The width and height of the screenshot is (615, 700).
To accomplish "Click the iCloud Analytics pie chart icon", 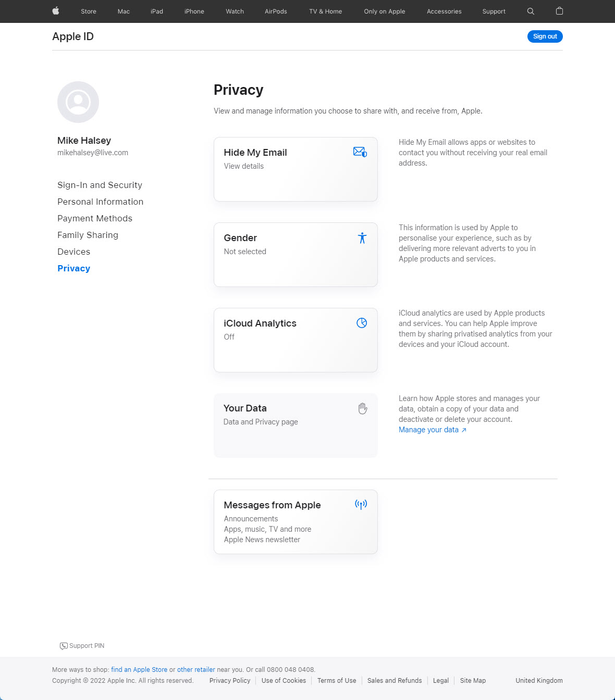I will 362,323.
